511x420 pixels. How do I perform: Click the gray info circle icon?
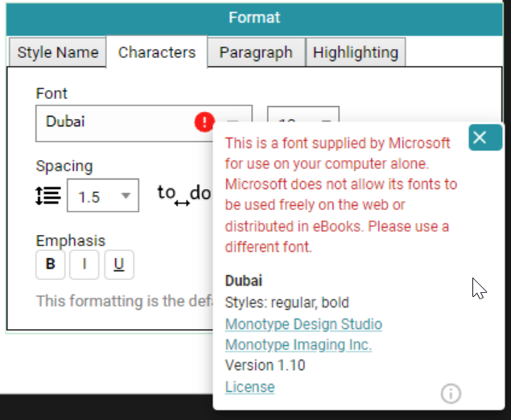tap(451, 393)
